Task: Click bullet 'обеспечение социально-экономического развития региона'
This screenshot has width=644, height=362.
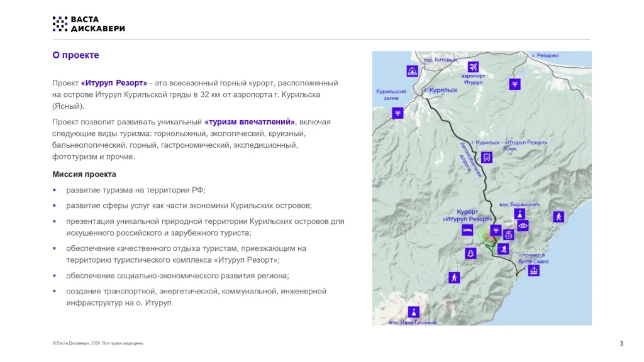Action: pyautogui.click(x=177, y=276)
